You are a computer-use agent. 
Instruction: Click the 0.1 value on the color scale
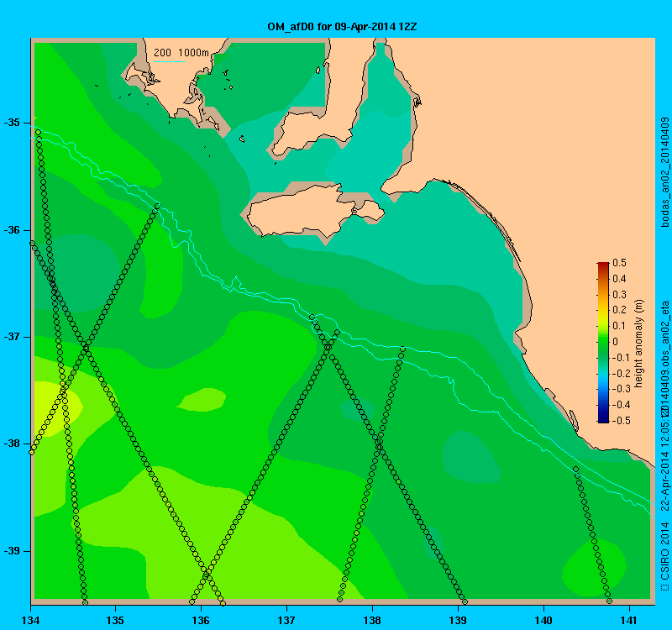click(619, 326)
